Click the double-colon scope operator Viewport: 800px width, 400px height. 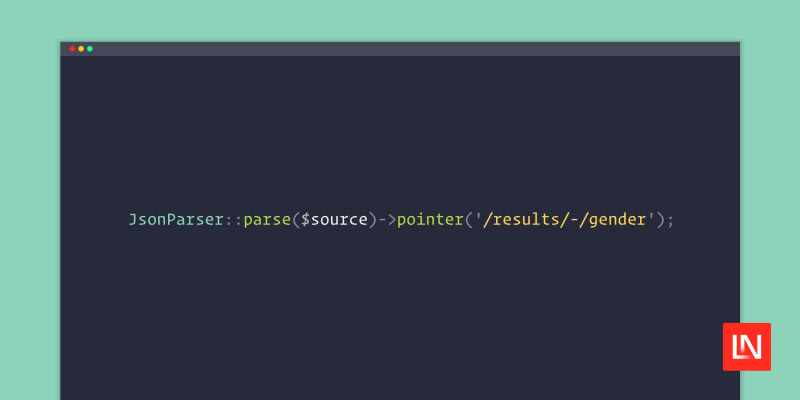pyautogui.click(x=233, y=219)
